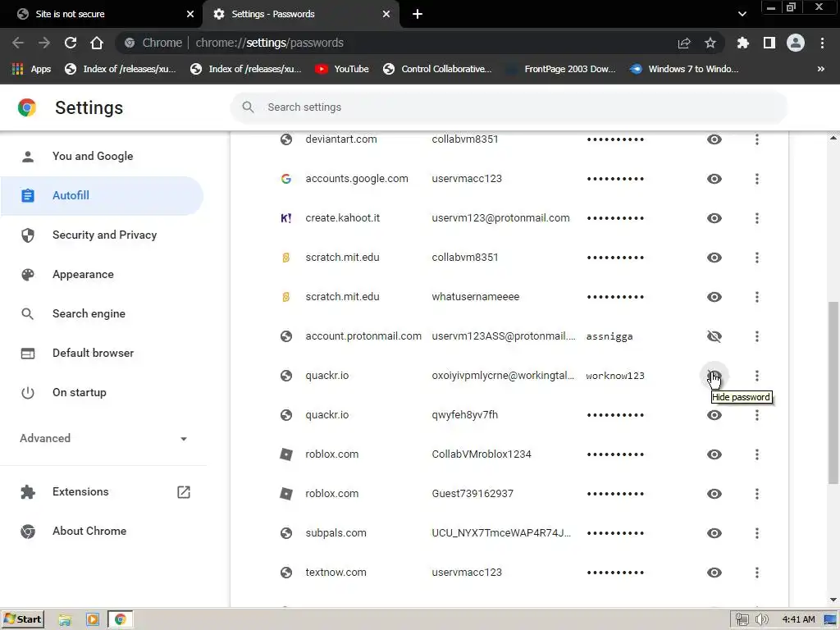Open the YouTube bookmark
This screenshot has height=630, width=840.
[342, 69]
